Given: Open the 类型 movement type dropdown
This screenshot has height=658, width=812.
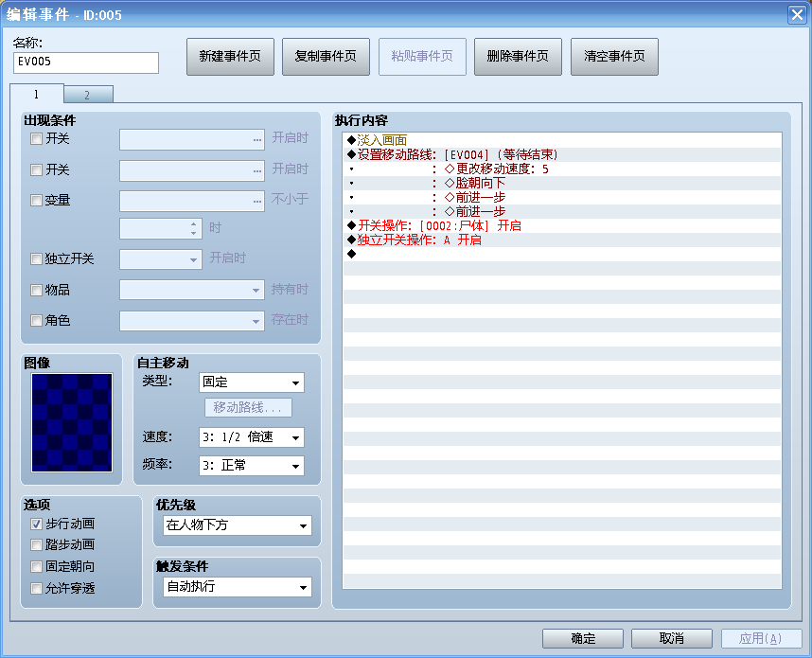Looking at the screenshot, I should [251, 382].
